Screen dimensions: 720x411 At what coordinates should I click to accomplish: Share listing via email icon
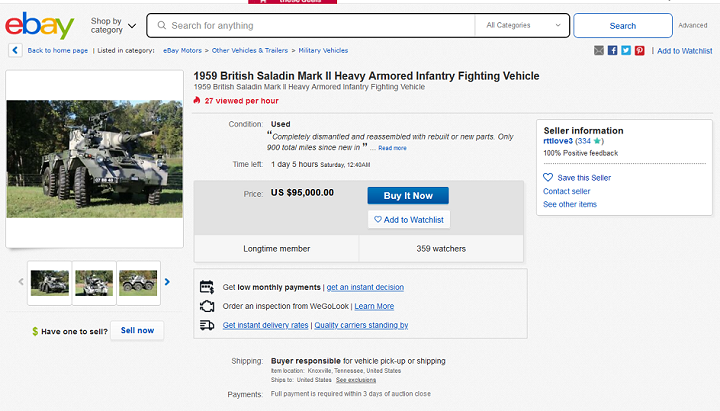click(599, 50)
